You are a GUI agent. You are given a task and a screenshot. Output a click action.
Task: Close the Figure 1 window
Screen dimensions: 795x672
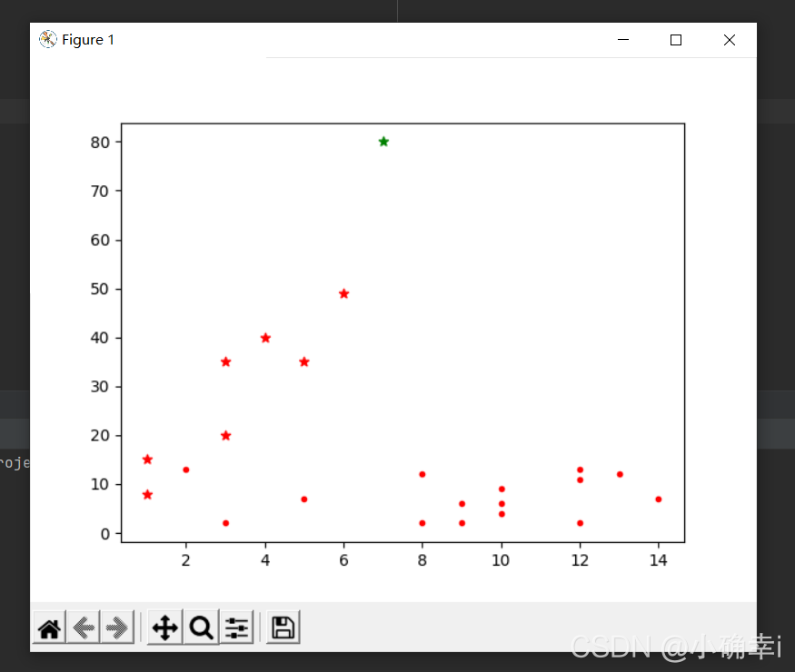pyautogui.click(x=729, y=40)
